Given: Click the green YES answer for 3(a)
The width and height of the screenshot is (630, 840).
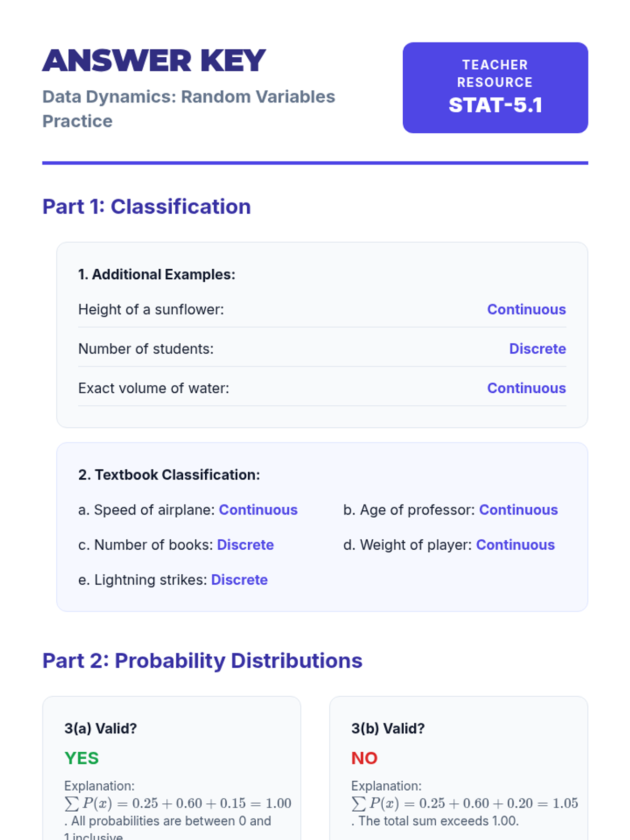Looking at the screenshot, I should (81, 758).
